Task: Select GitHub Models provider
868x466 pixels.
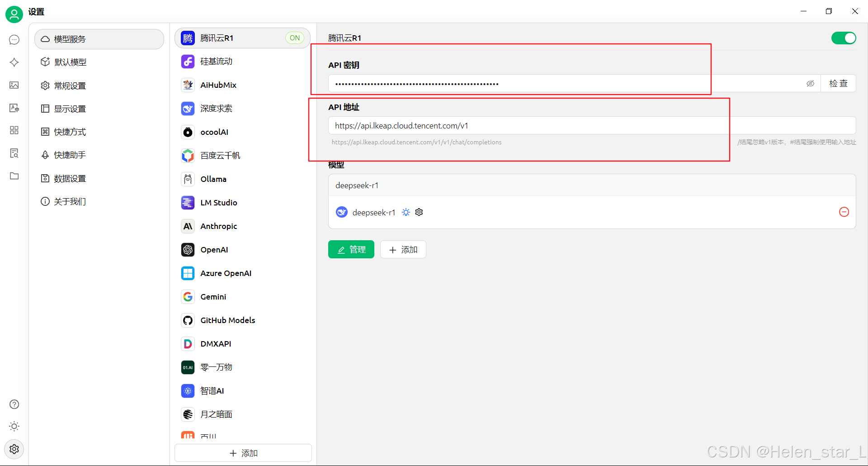Action: (x=242, y=320)
